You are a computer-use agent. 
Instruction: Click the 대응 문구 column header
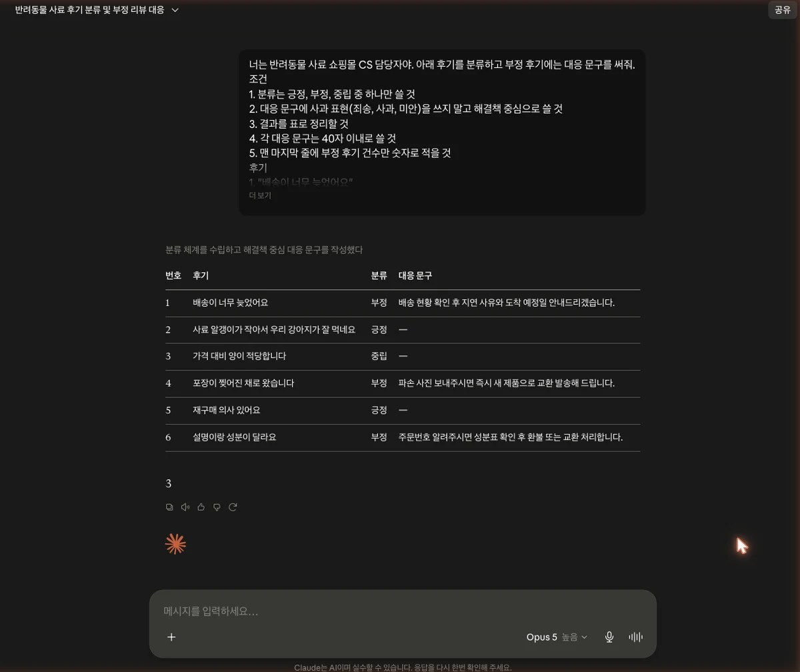click(x=415, y=276)
